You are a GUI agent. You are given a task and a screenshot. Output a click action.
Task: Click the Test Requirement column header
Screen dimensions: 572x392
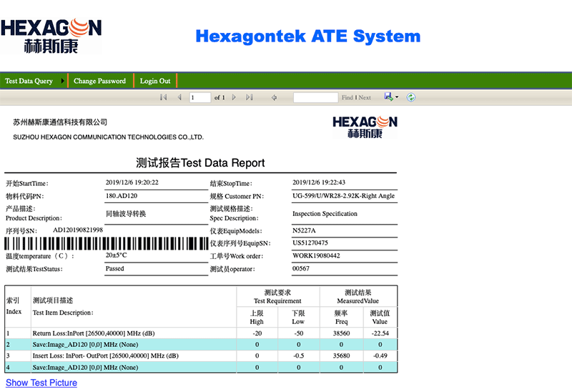point(277,297)
